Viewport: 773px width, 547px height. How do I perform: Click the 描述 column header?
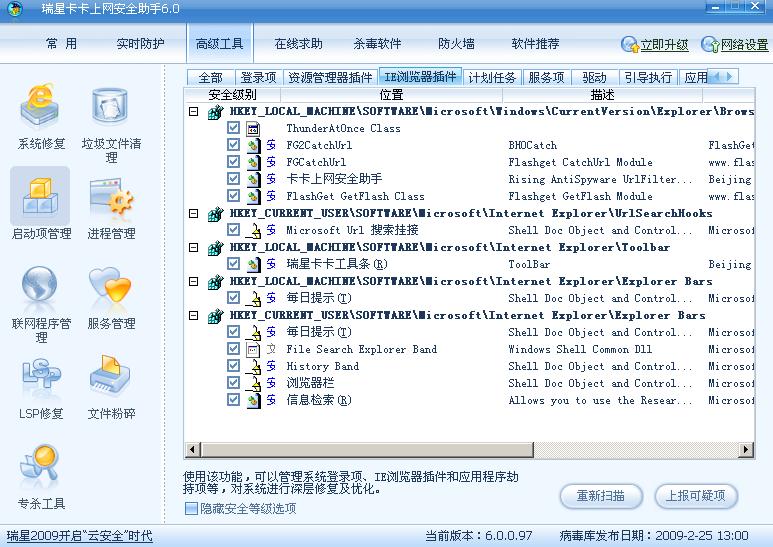[x=602, y=95]
